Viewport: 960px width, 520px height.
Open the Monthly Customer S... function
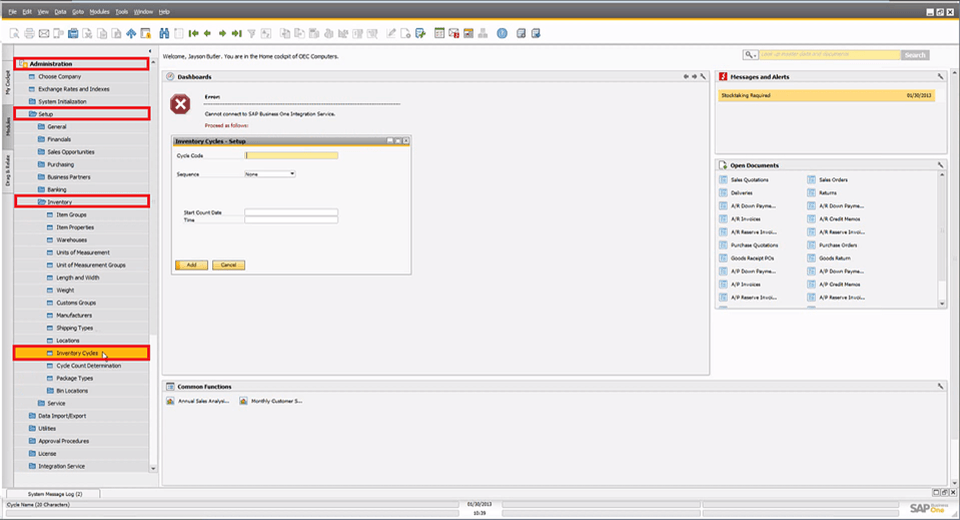pyautogui.click(x=277, y=401)
